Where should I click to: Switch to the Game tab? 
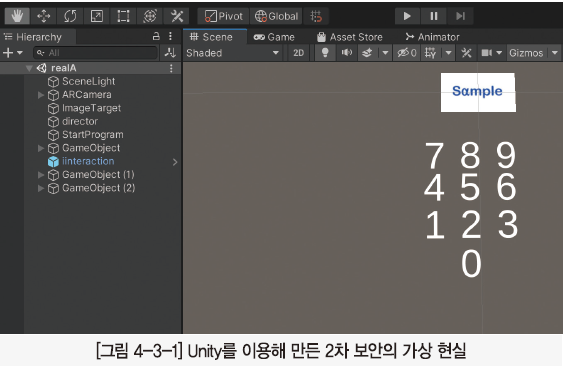[274, 37]
